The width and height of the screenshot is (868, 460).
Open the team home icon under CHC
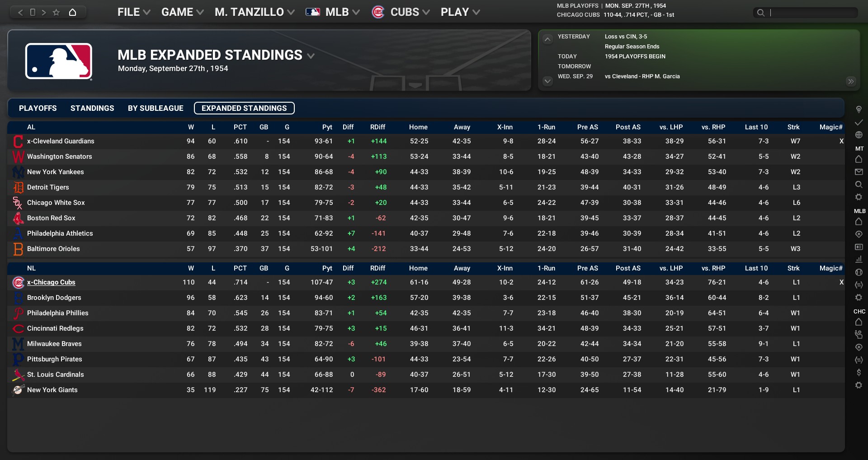pos(859,322)
